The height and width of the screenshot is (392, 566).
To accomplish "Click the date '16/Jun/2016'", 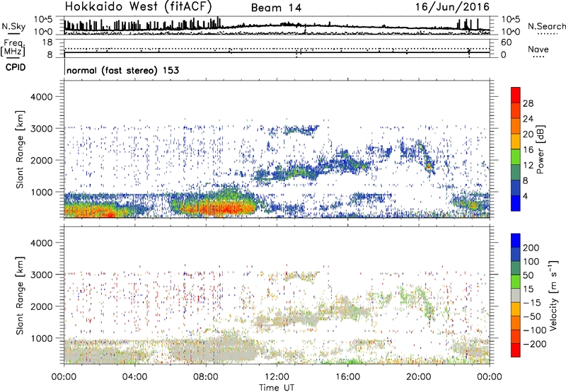I will [452, 7].
